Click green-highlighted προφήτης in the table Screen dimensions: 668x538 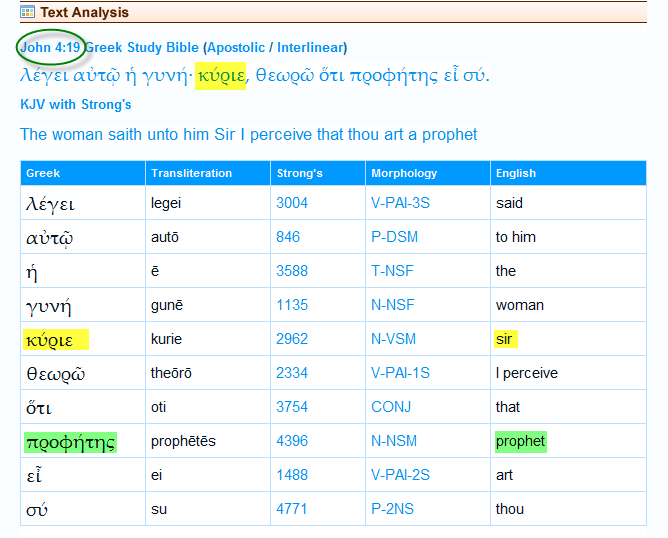click(71, 442)
